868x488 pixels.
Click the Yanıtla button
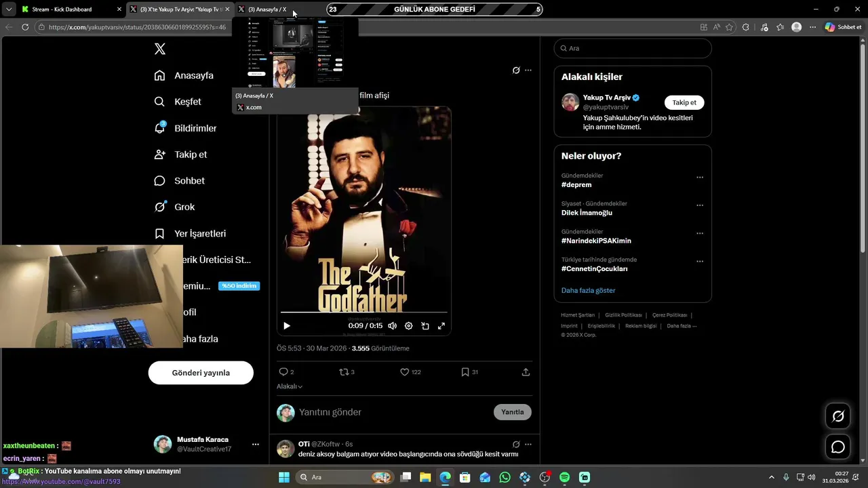(513, 412)
